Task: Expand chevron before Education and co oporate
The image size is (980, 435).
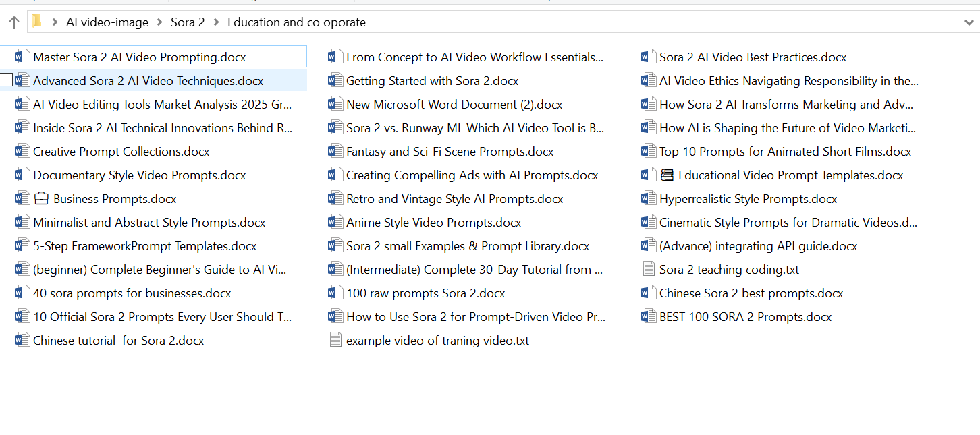Action: pyautogui.click(x=216, y=22)
